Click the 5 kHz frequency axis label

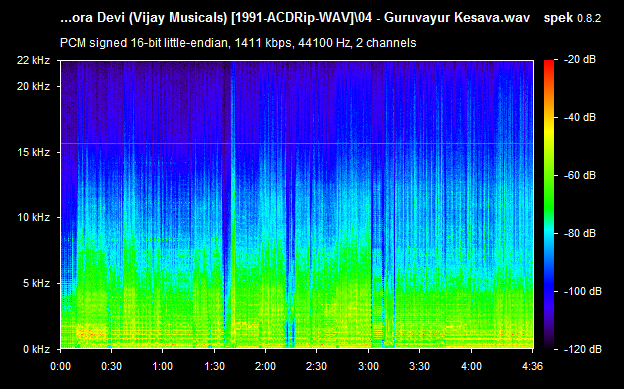click(36, 283)
